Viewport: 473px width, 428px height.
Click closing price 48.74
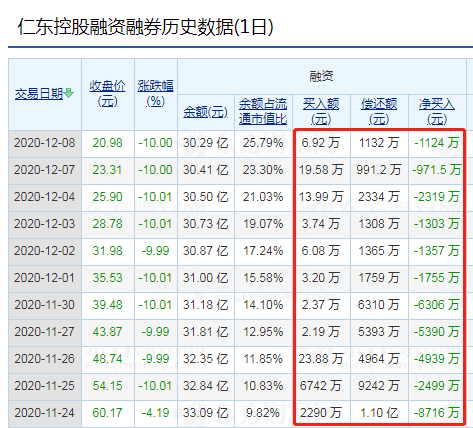(x=107, y=359)
